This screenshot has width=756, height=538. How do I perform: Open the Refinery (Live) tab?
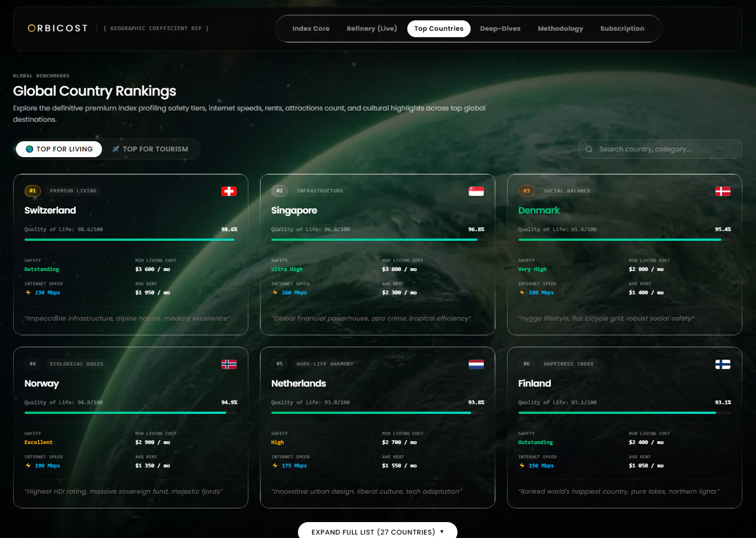(x=372, y=28)
